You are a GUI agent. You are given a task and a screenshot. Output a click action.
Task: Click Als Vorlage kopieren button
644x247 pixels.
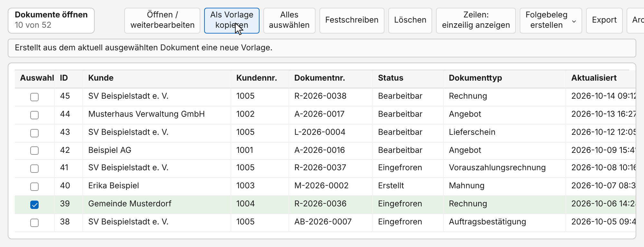pyautogui.click(x=232, y=20)
